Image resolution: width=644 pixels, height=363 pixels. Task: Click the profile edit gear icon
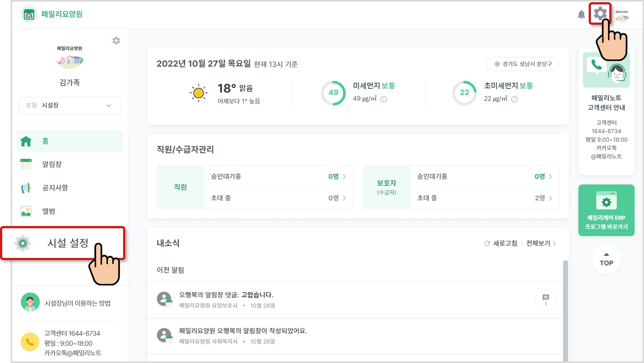pyautogui.click(x=116, y=41)
